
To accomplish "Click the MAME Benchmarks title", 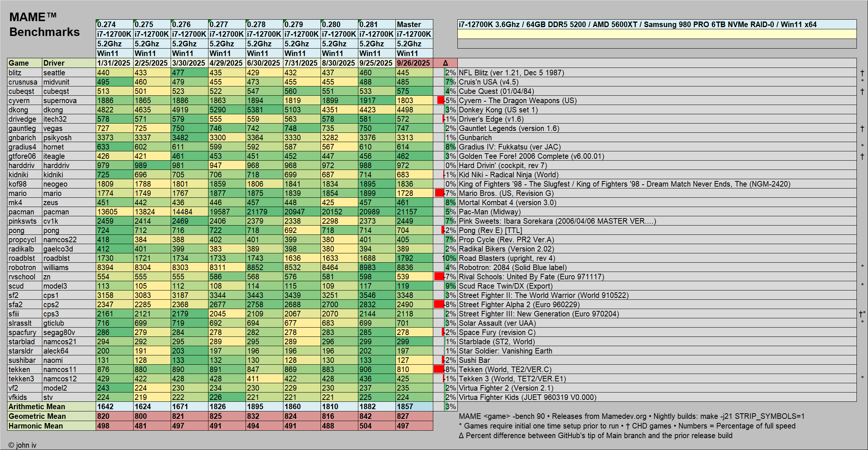I will point(45,24).
